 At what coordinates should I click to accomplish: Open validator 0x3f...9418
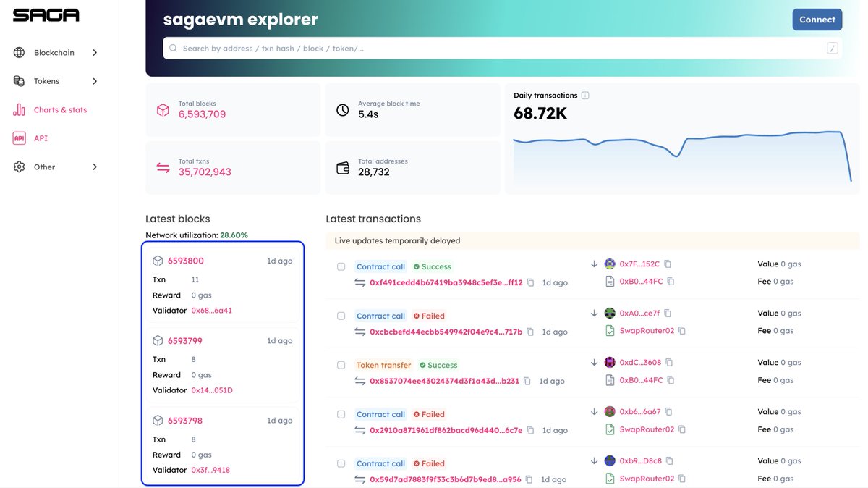click(210, 470)
